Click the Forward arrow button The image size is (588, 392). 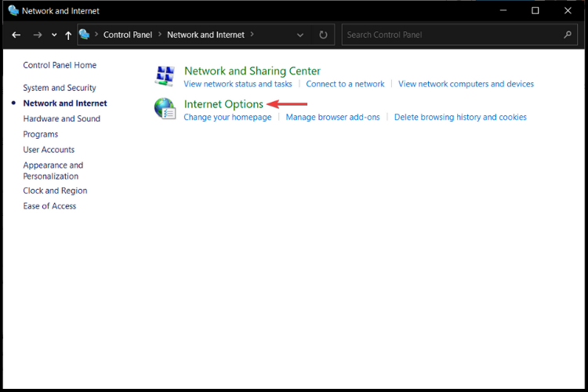click(38, 34)
